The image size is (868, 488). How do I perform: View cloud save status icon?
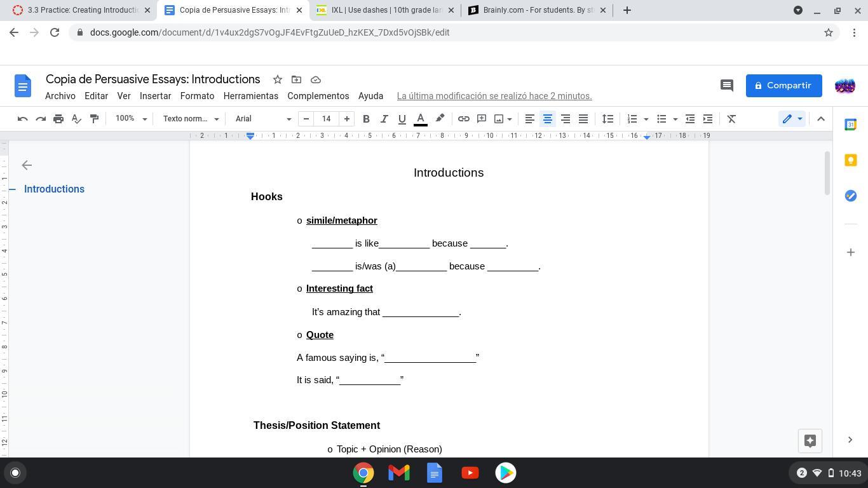316,79
